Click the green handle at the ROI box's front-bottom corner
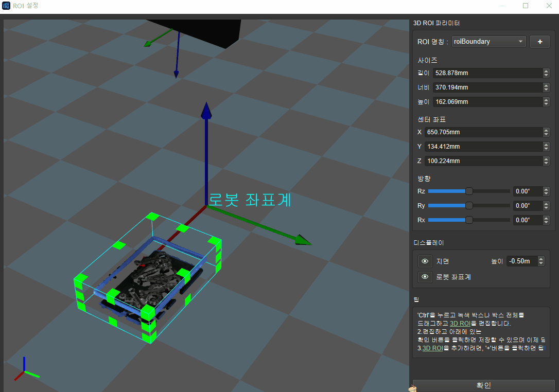Image resolution: width=559 pixels, height=392 pixels. click(149, 337)
